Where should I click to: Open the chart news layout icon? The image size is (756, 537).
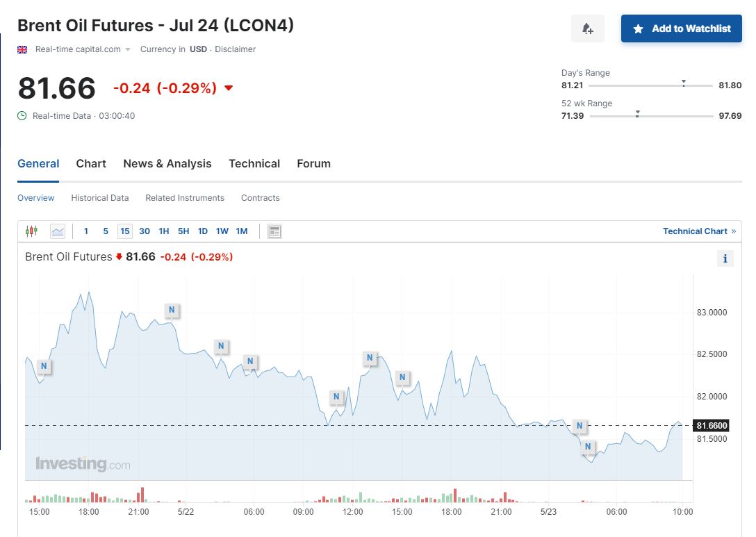(274, 231)
